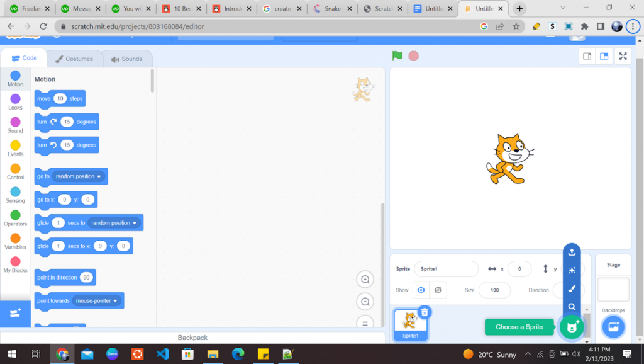Switch to the small stage layout toggle
Viewport: 644px width, 364px height.
coord(587,55)
